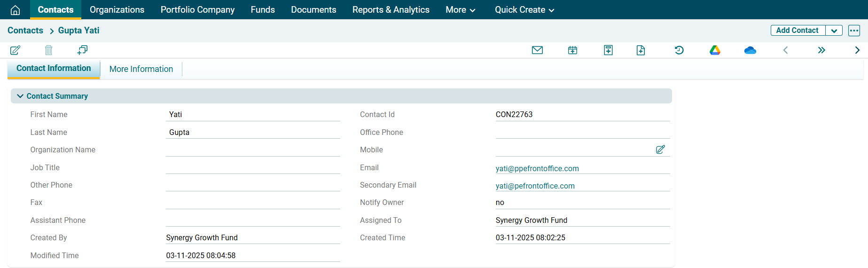Open the More dropdown menu
The height and width of the screenshot is (268, 868).
tap(460, 10)
